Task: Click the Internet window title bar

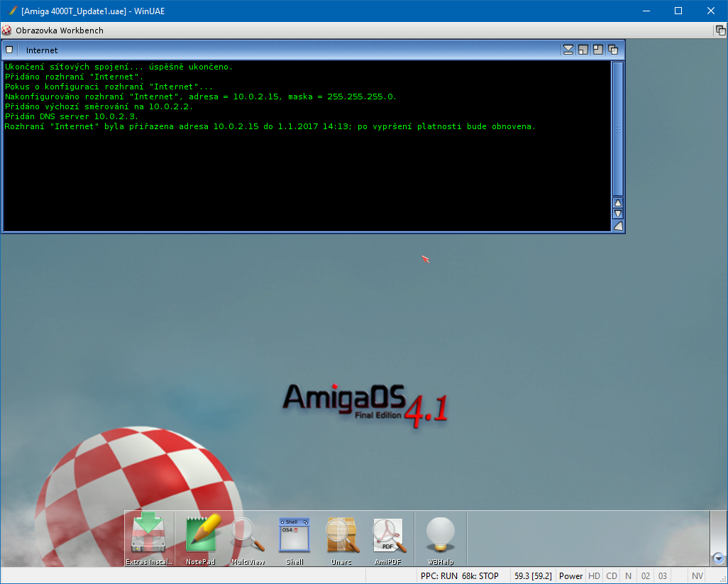Action: pos(284,50)
